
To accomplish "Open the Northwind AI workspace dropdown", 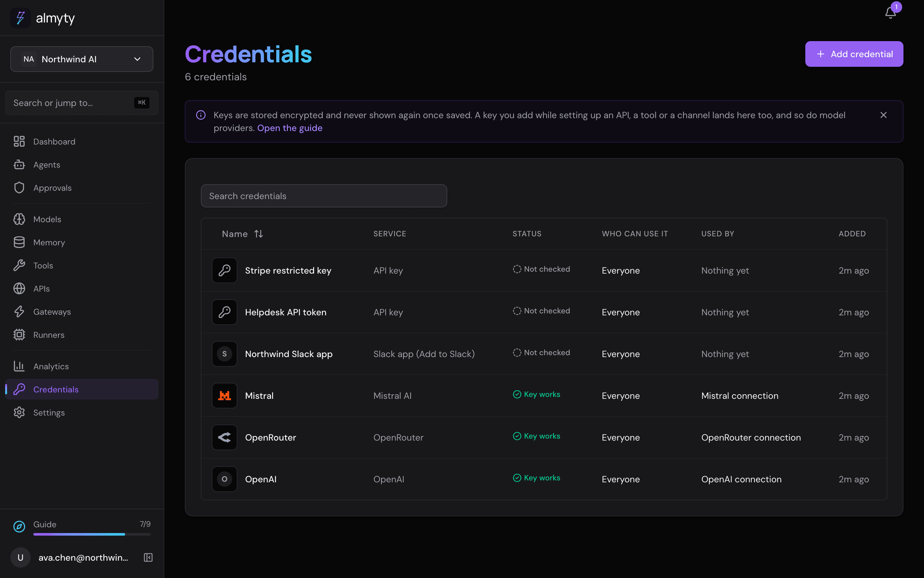I will pyautogui.click(x=82, y=59).
